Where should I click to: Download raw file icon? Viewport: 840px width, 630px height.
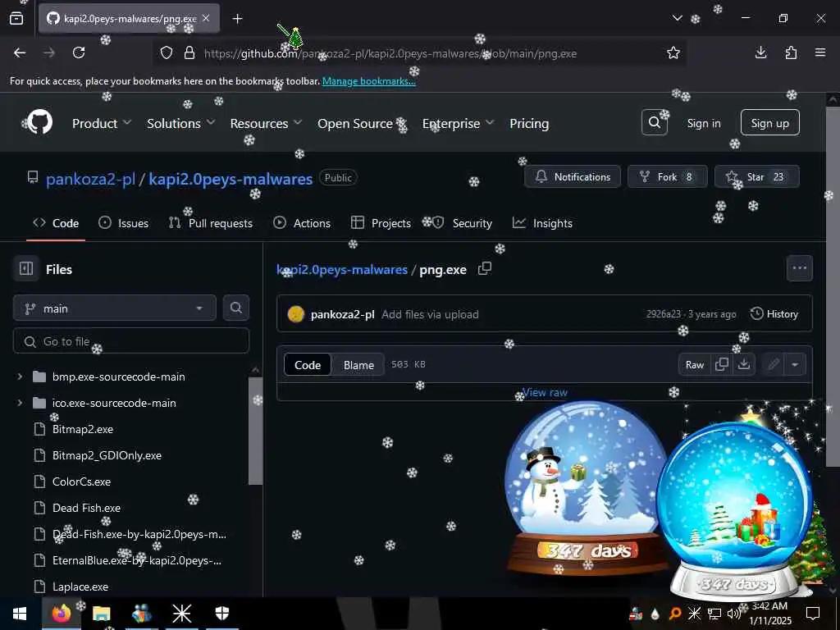coord(743,364)
